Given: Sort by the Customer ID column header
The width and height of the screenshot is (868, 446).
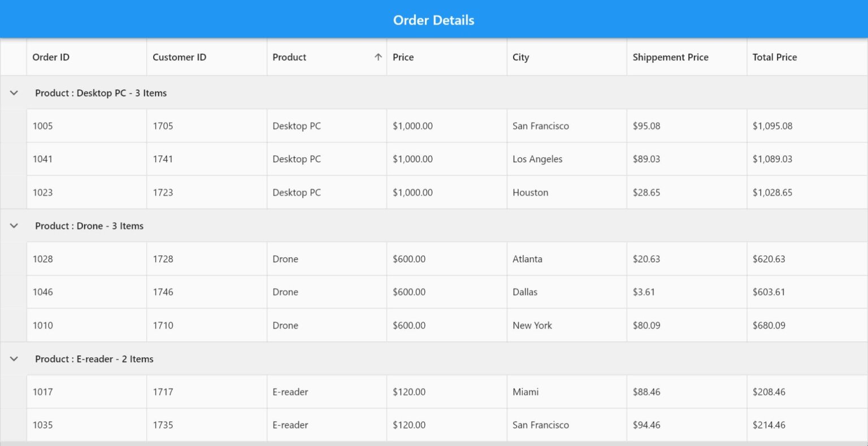Looking at the screenshot, I should click(179, 57).
